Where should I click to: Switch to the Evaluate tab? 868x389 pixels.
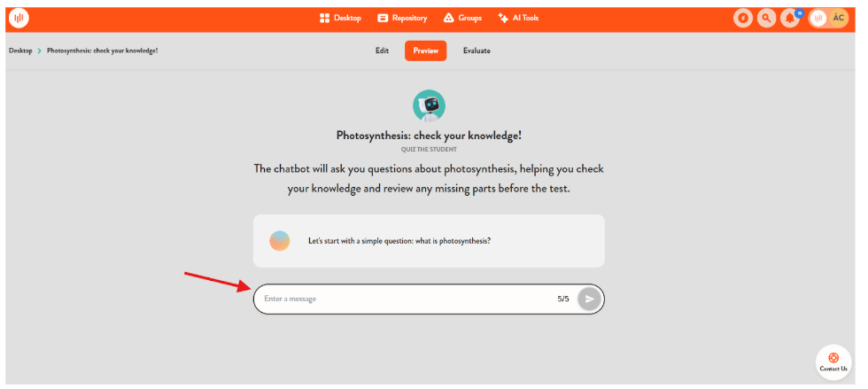(477, 51)
